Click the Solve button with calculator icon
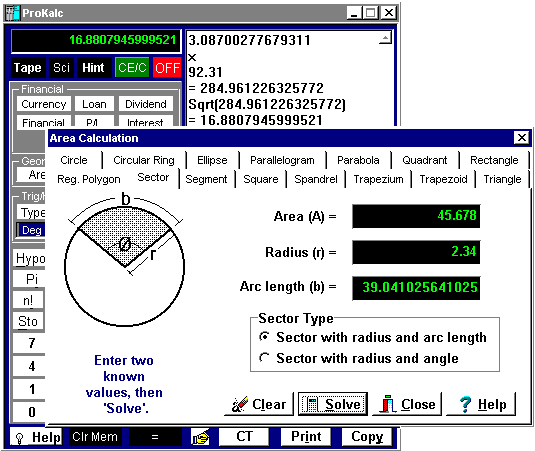 [x=333, y=404]
